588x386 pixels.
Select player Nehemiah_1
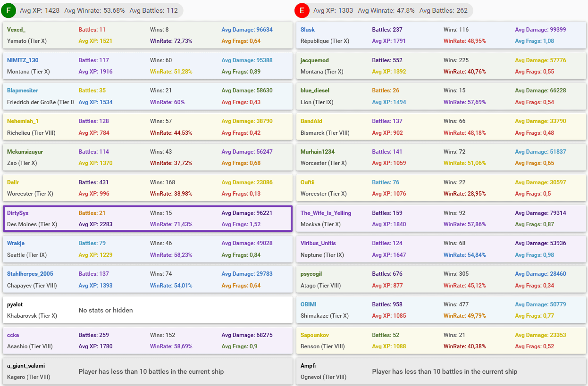click(23, 121)
